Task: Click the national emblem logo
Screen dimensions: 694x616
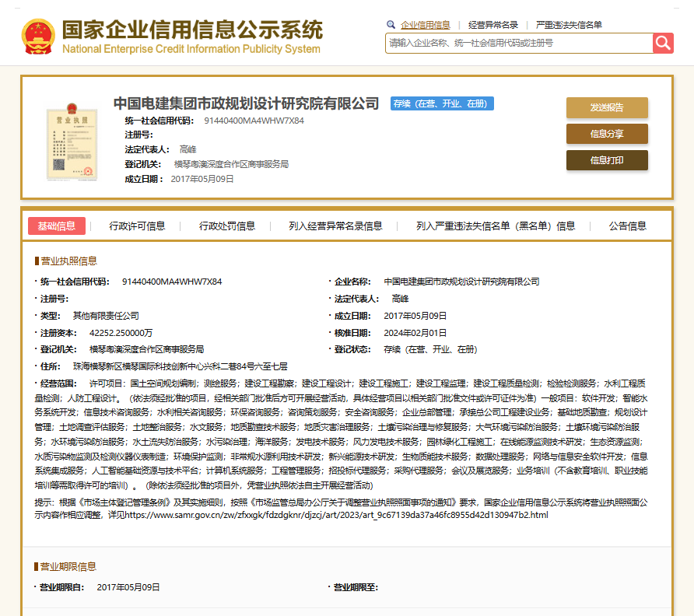Action: pos(37,37)
